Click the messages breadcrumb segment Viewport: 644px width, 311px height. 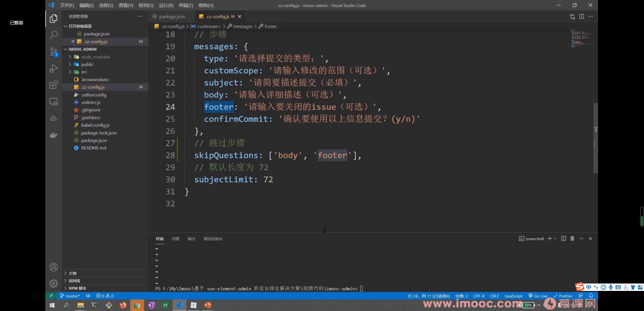(243, 26)
